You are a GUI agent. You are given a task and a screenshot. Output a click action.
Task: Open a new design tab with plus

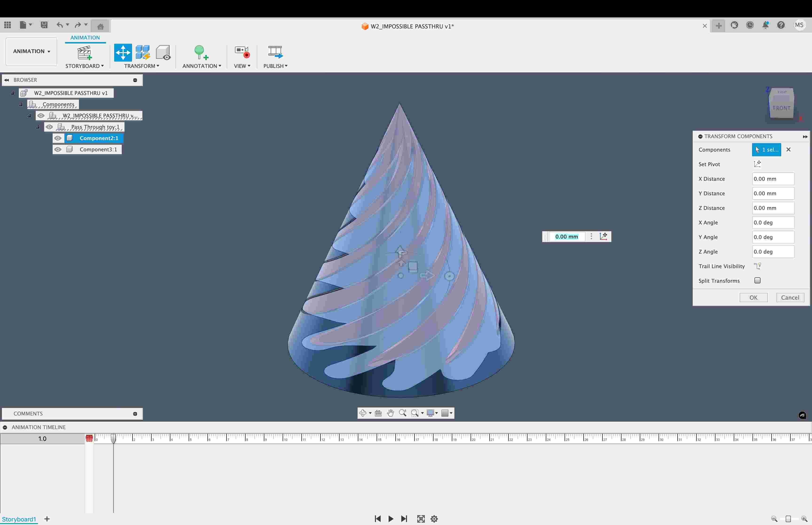718,26
